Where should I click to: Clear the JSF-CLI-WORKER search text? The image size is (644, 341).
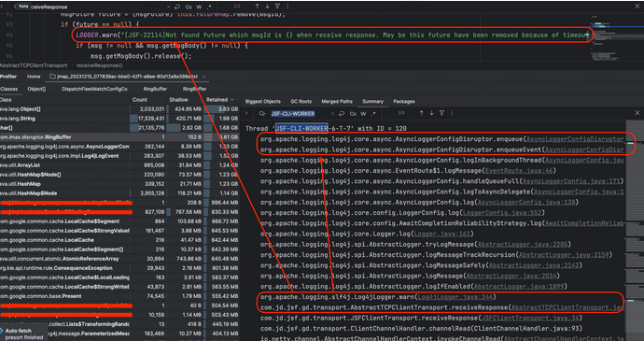pyautogui.click(x=332, y=114)
